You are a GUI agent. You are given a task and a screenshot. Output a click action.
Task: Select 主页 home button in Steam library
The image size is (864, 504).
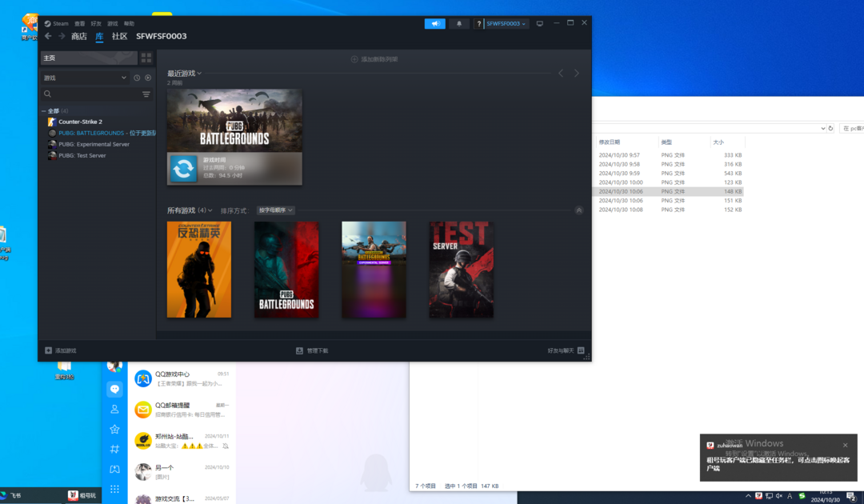click(x=89, y=58)
